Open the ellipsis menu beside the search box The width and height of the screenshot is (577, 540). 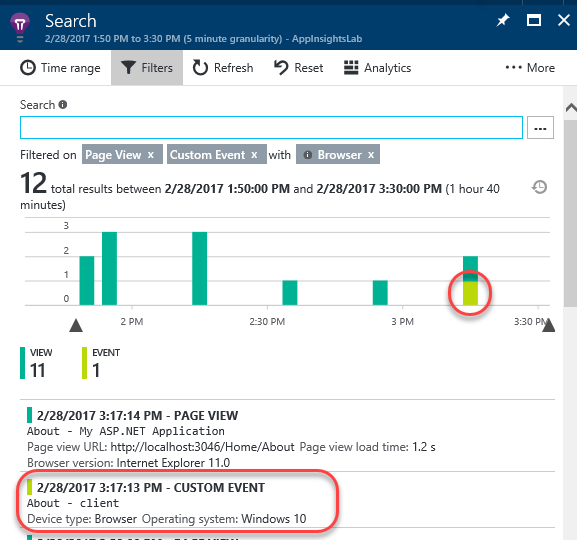click(x=540, y=128)
